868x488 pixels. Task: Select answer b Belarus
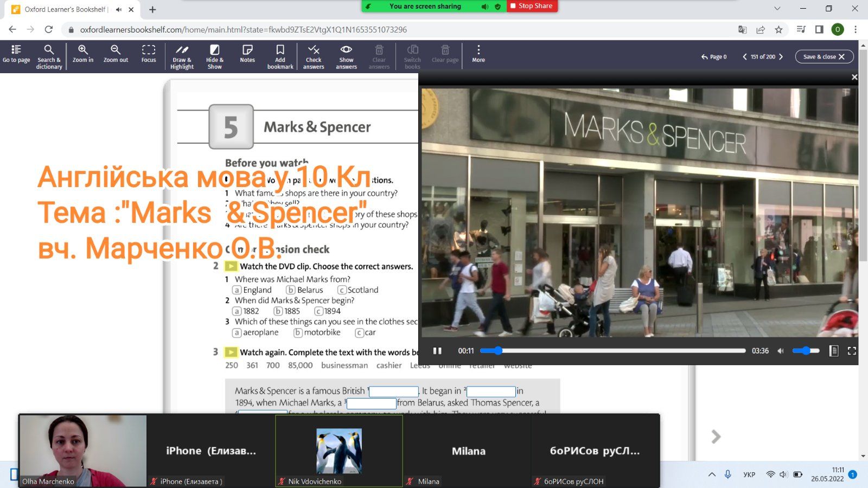[x=291, y=290]
